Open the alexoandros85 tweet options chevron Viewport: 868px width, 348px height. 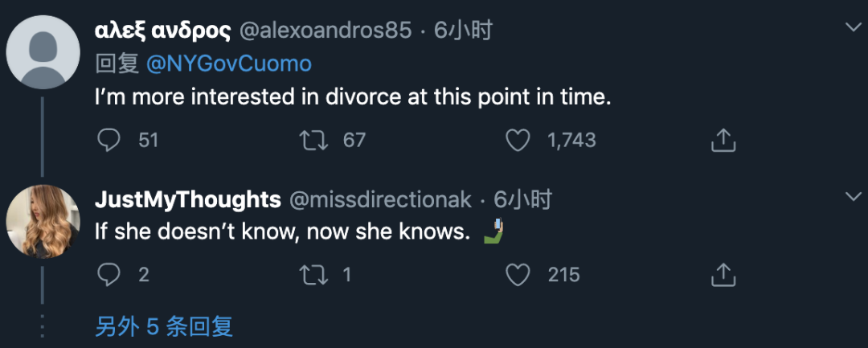[x=853, y=28]
